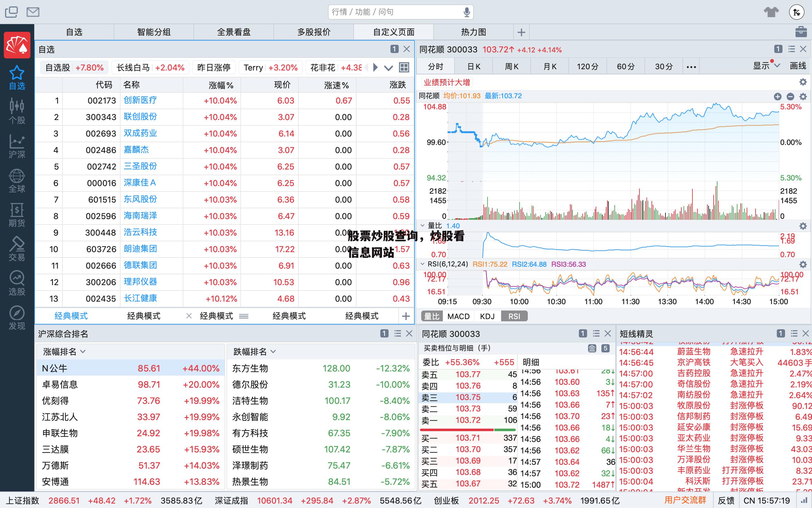Select the 长线白马 watchlist group

click(x=150, y=68)
